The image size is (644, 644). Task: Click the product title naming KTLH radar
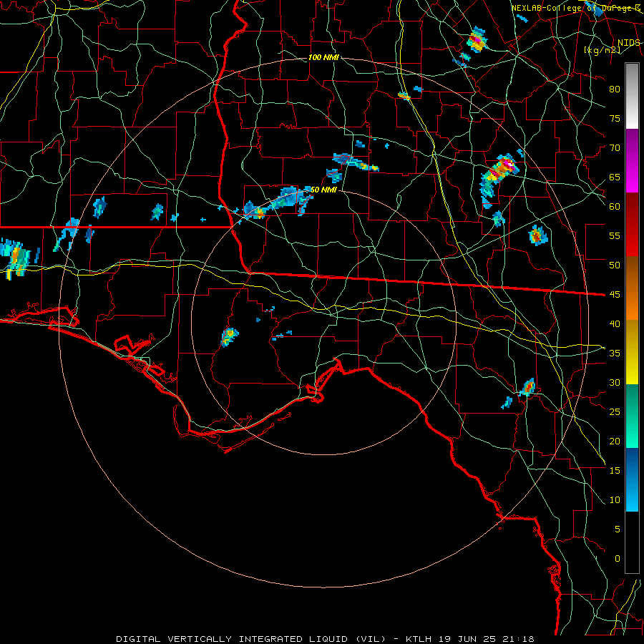(325, 639)
